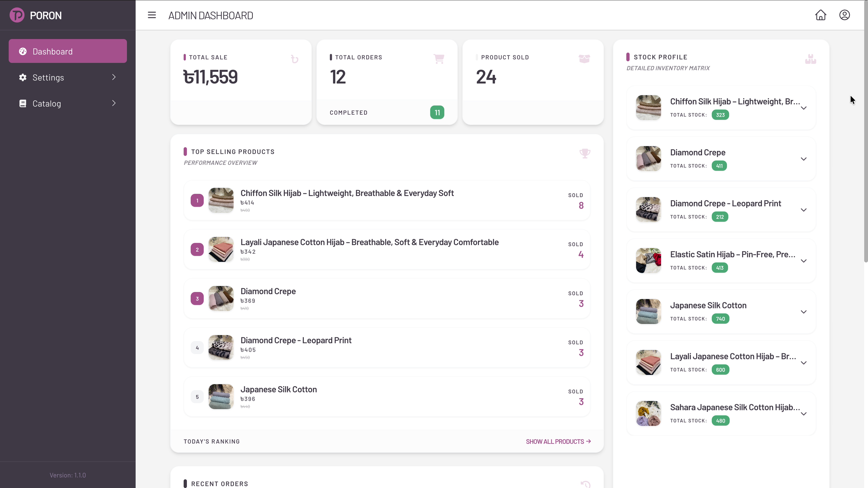Click the Product Sold value 24
The width and height of the screenshot is (868, 488).
click(x=486, y=77)
